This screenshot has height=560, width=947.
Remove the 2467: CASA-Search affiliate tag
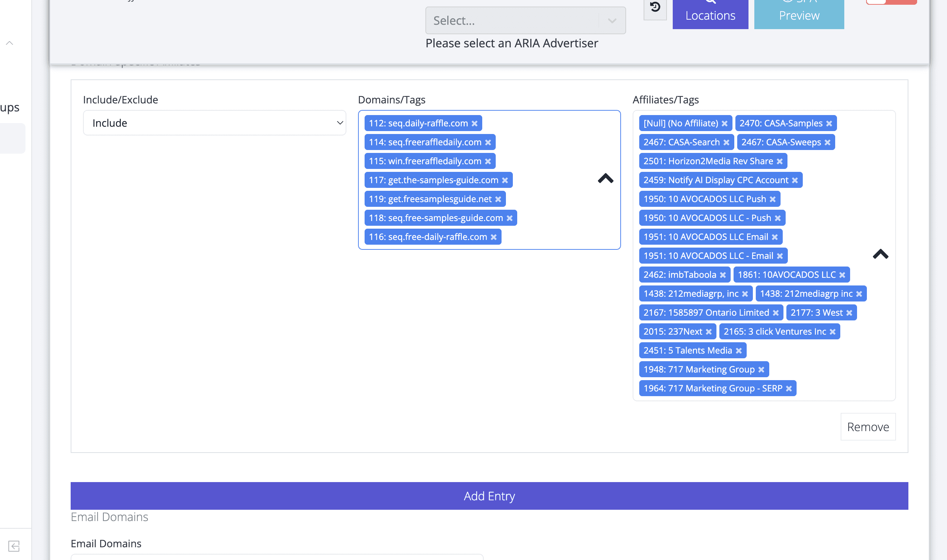[727, 142]
